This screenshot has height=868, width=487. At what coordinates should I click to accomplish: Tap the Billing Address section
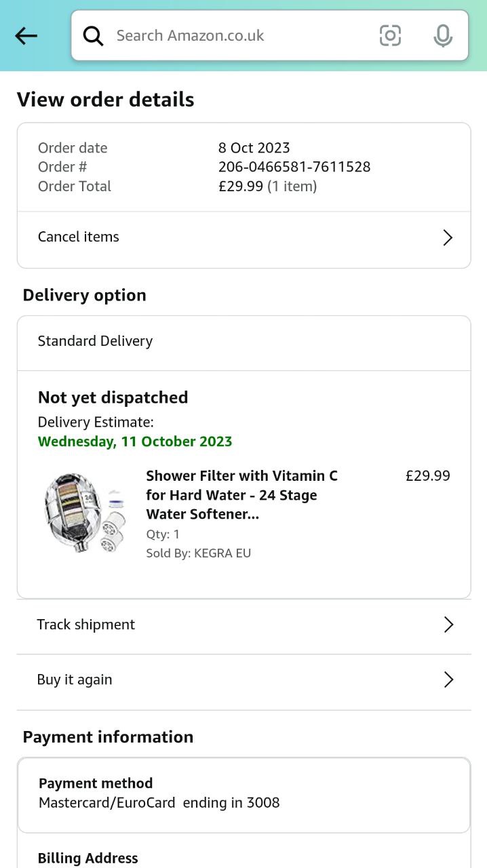[88, 858]
